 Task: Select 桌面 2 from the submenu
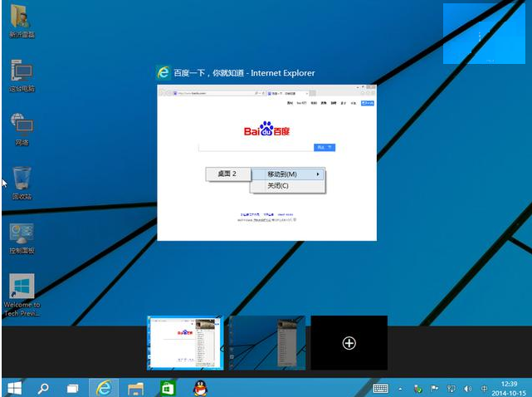click(227, 174)
